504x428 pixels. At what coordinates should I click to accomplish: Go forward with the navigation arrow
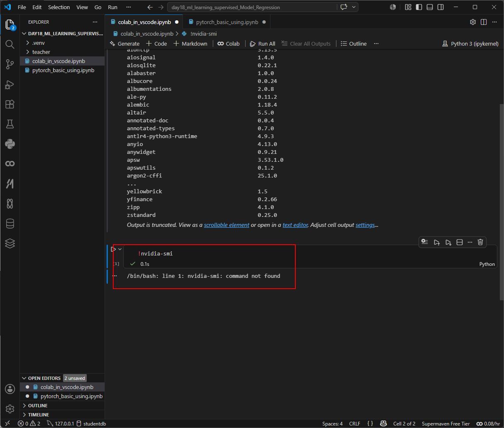(x=161, y=7)
